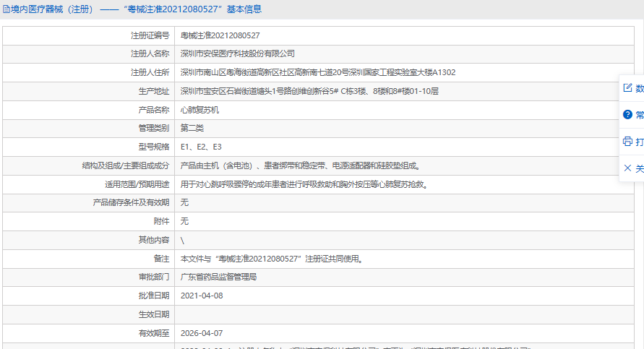The width and height of the screenshot is (644, 349).
Task: Click the label 生产地址
Action: (x=154, y=91)
